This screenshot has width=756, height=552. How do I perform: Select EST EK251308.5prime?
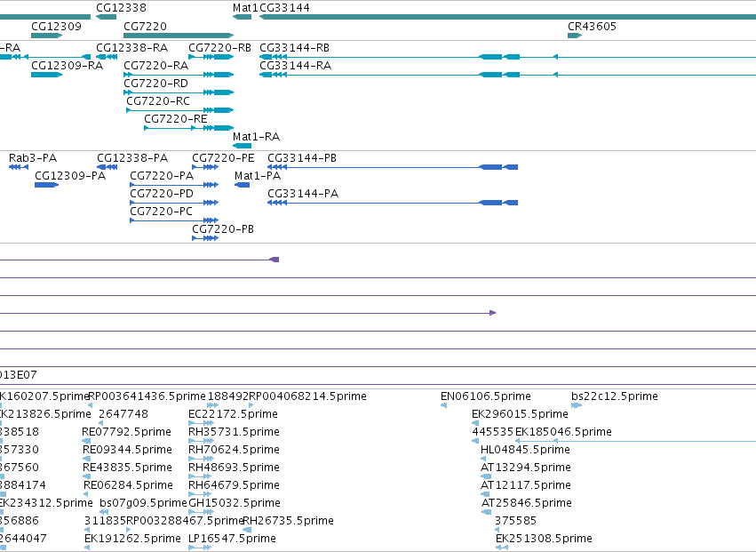tap(544, 538)
